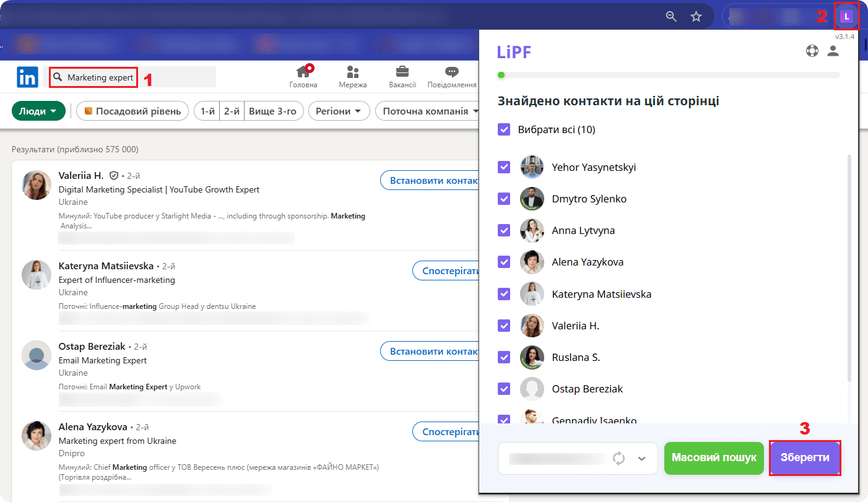This screenshot has height=502, width=868.
Task: Open the Повідомлення messaging icon
Action: (x=451, y=77)
